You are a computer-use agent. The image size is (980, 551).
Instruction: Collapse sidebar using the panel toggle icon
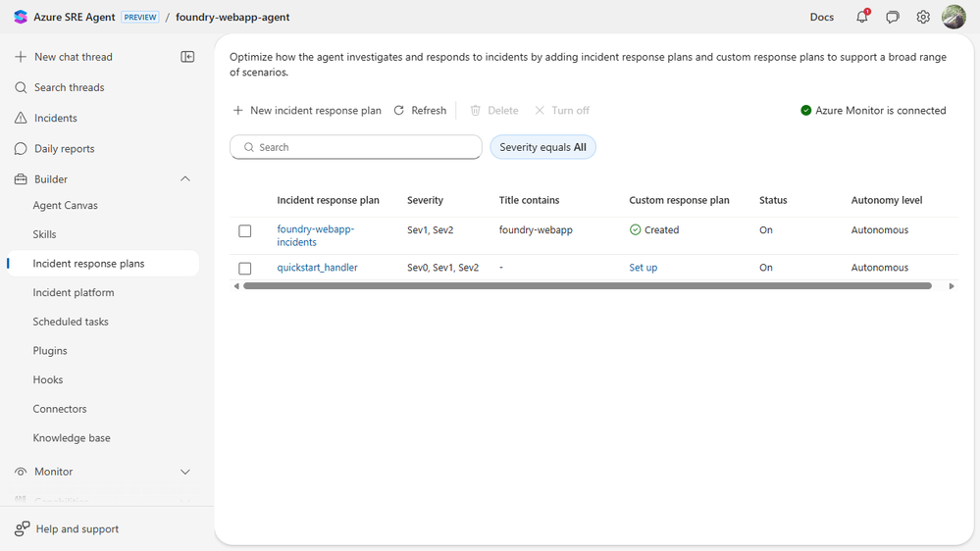[187, 57]
